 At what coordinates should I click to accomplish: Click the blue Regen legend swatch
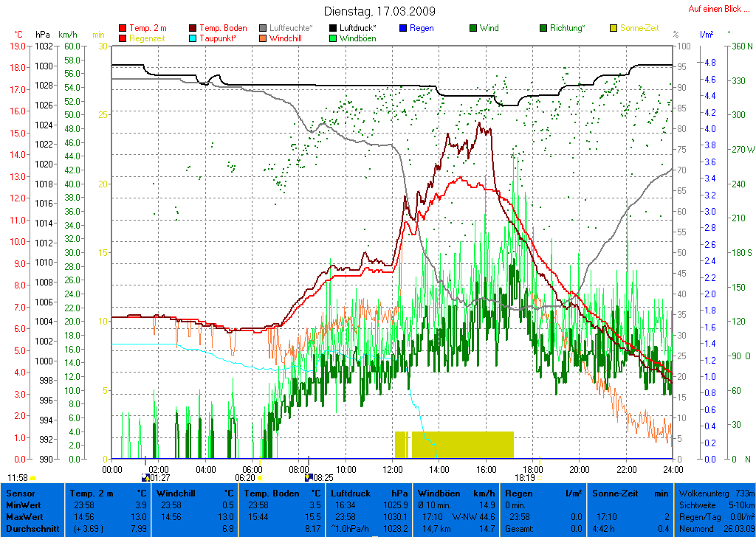(x=403, y=28)
